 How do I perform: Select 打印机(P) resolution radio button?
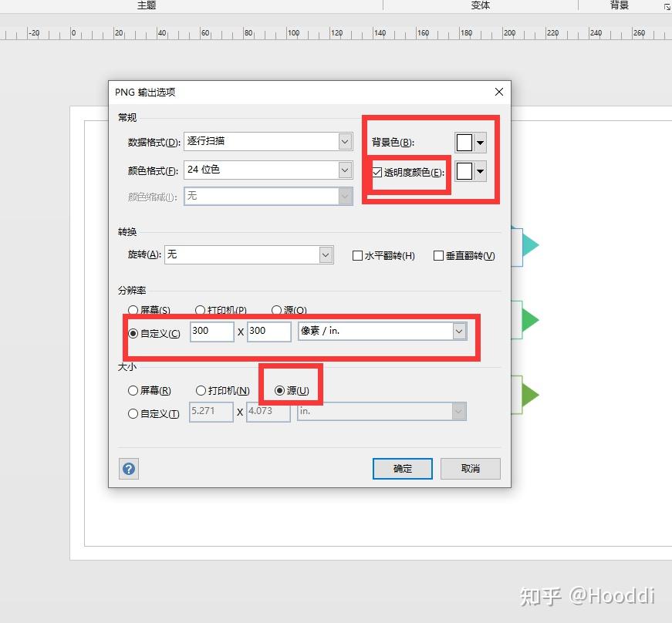tap(200, 310)
